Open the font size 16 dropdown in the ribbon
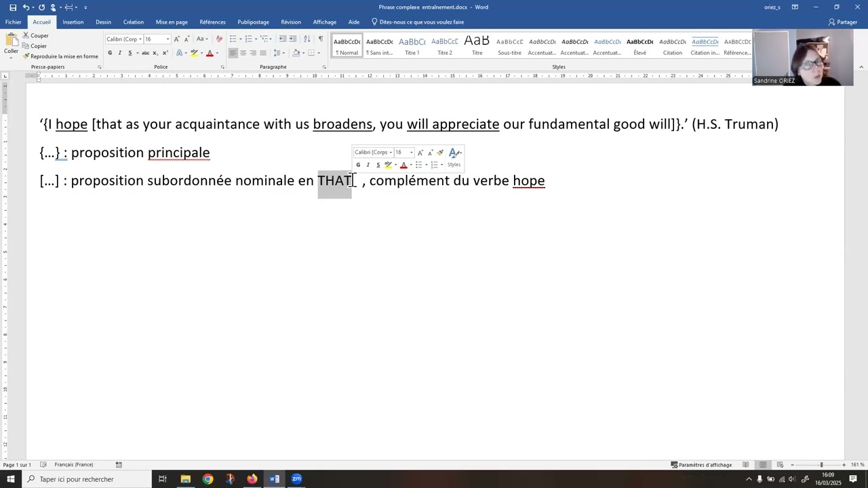 tap(167, 39)
